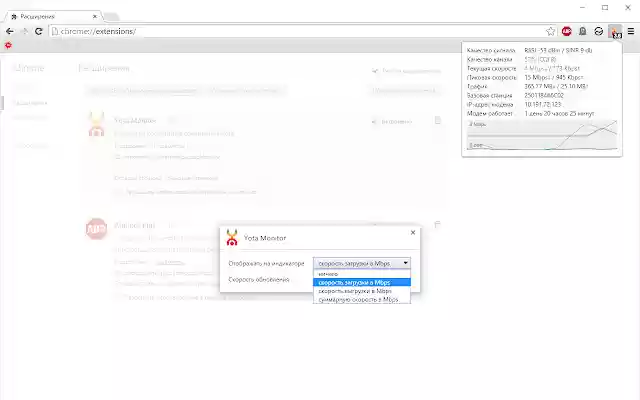Click 'Скорость обновления' label in dialog
640x400 pixels.
[259, 280]
